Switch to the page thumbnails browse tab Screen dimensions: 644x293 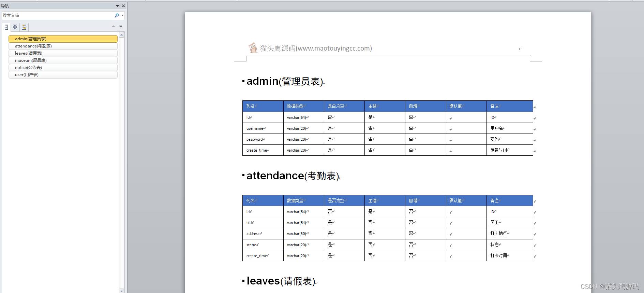[x=15, y=27]
